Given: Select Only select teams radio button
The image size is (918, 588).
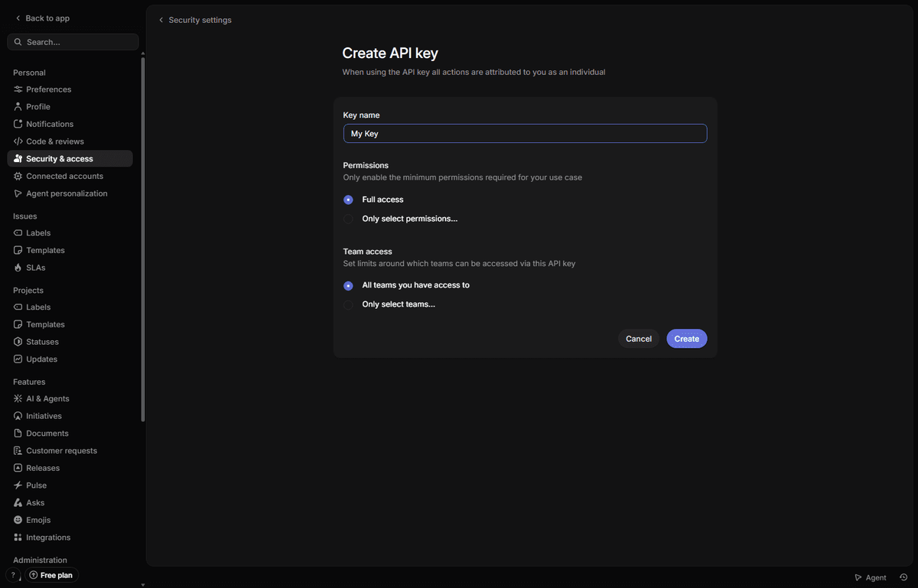Looking at the screenshot, I should click(x=348, y=304).
